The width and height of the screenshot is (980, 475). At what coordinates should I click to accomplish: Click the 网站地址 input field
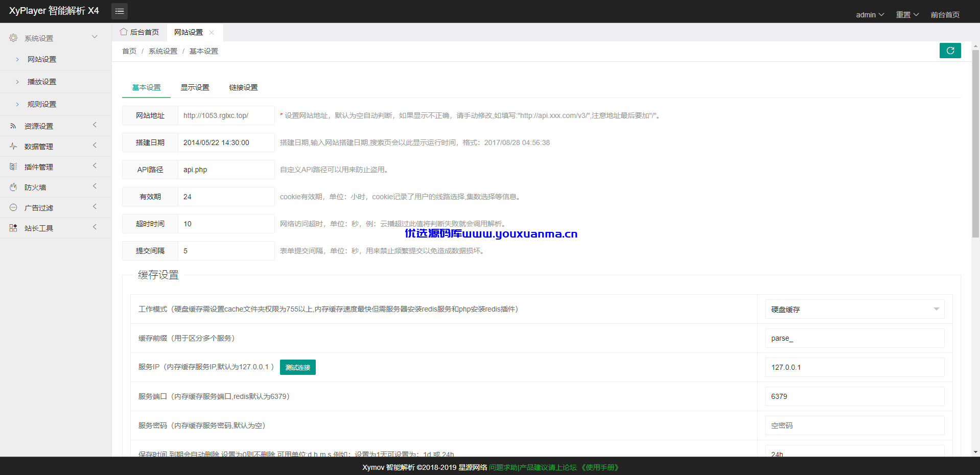pyautogui.click(x=226, y=115)
